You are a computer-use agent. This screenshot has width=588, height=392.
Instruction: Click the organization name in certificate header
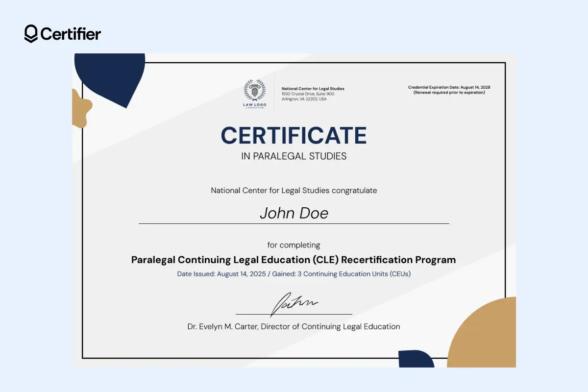tap(313, 89)
